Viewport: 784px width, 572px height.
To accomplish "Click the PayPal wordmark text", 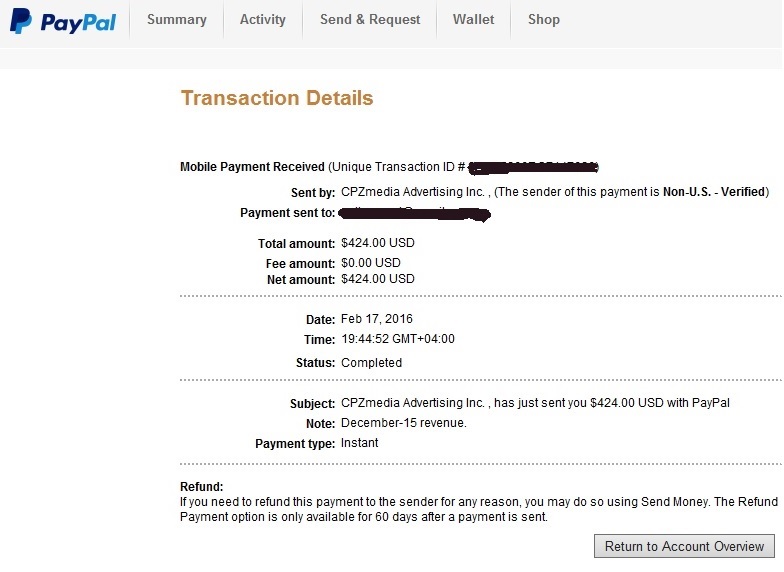I will tap(78, 22).
